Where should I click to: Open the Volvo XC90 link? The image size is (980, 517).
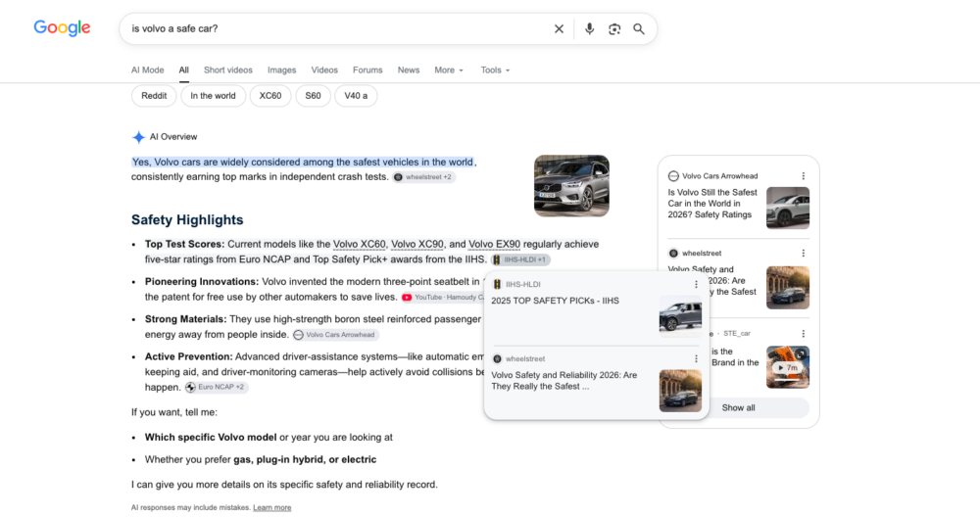[x=416, y=244]
